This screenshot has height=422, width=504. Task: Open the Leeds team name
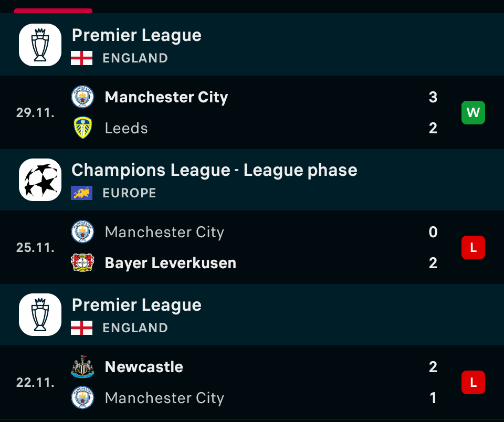(x=127, y=128)
